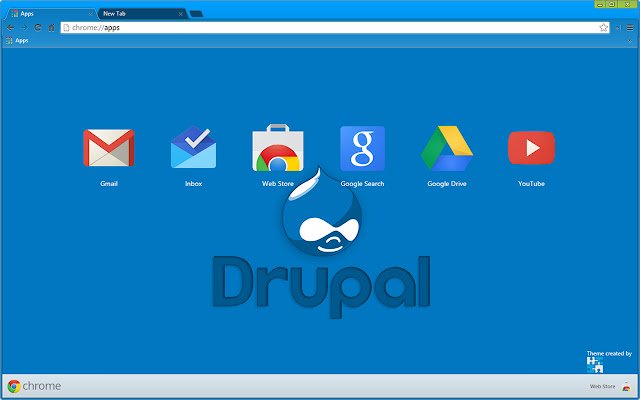Click the page icon in the address bar
640x400 pixels.
click(x=66, y=28)
